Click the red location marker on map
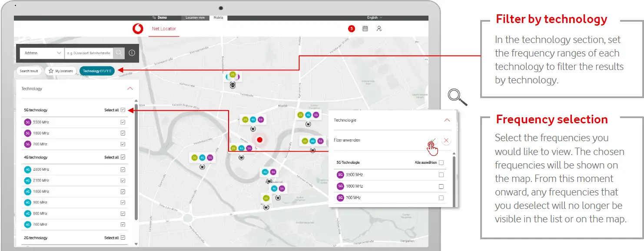644x251 pixels. [x=260, y=140]
